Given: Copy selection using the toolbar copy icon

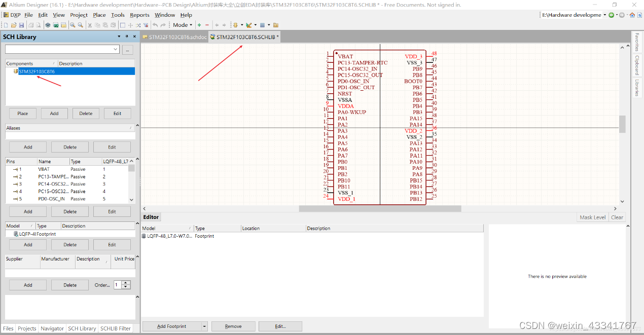Looking at the screenshot, I should tap(97, 25).
